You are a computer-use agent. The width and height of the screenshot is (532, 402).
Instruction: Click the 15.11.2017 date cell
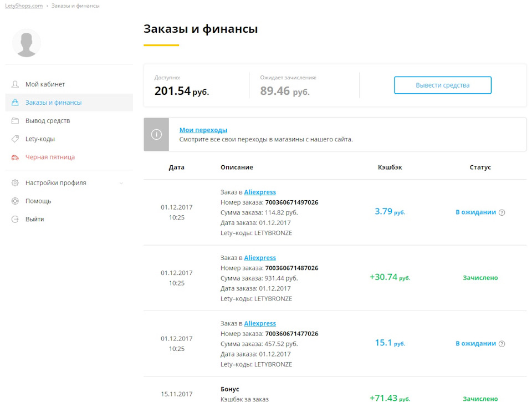click(176, 394)
